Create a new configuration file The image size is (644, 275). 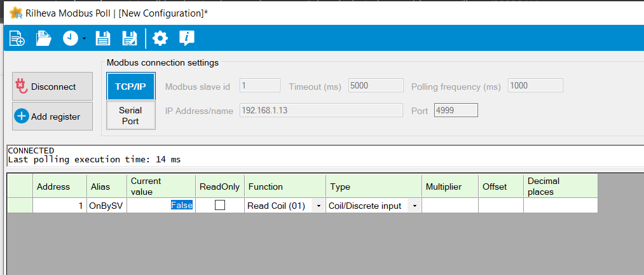17,39
